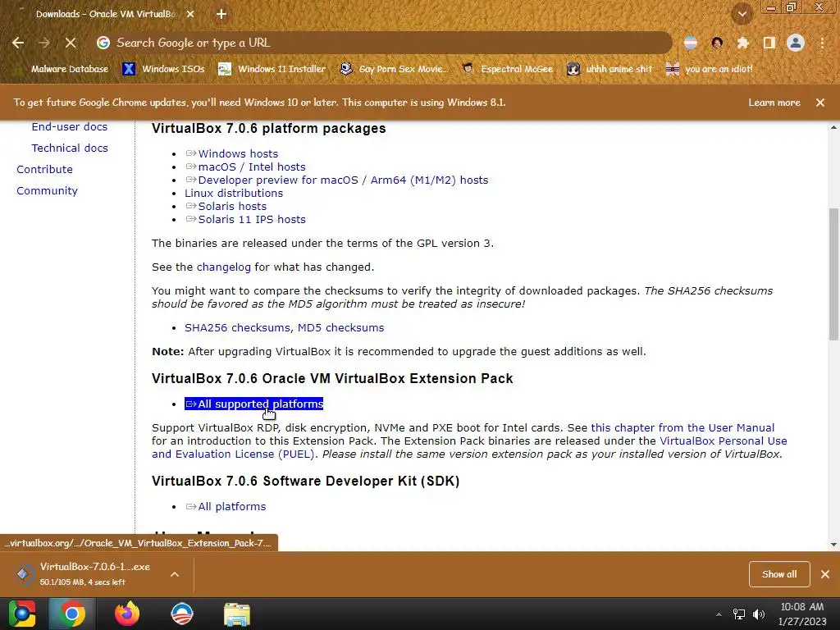Download Extension Pack for all supported platforms
This screenshot has height=630, width=840.
[x=254, y=404]
